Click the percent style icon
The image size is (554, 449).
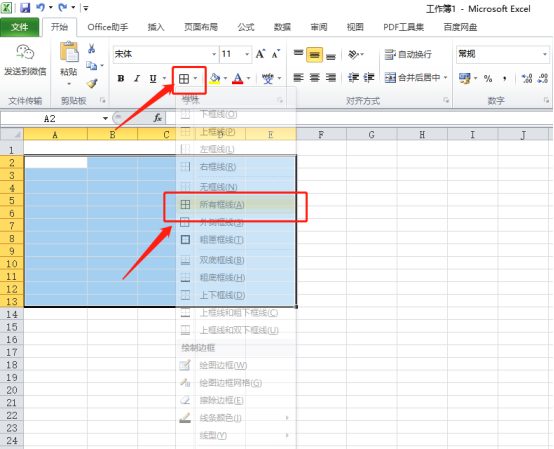pyautogui.click(x=488, y=78)
